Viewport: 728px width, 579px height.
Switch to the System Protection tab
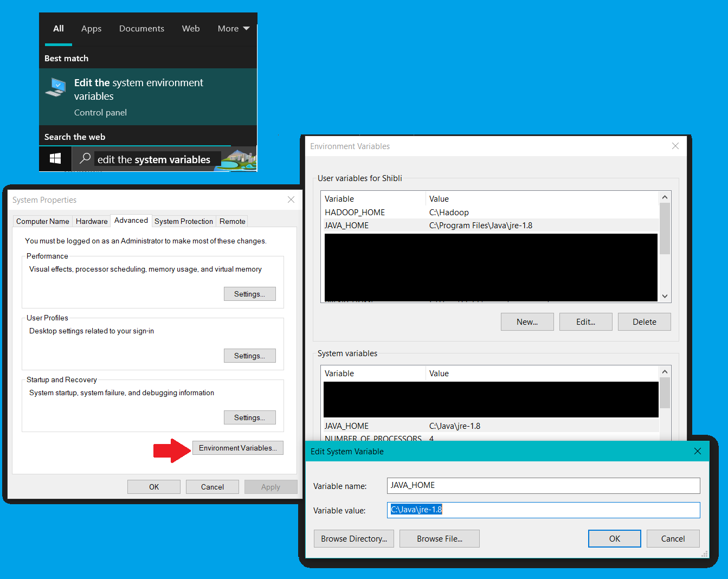point(184,221)
